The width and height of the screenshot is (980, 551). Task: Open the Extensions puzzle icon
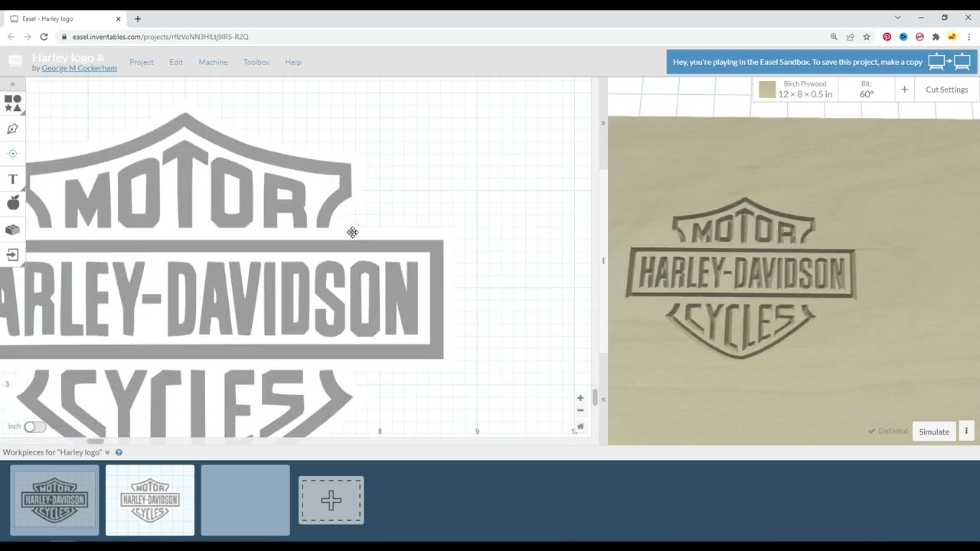point(936,37)
